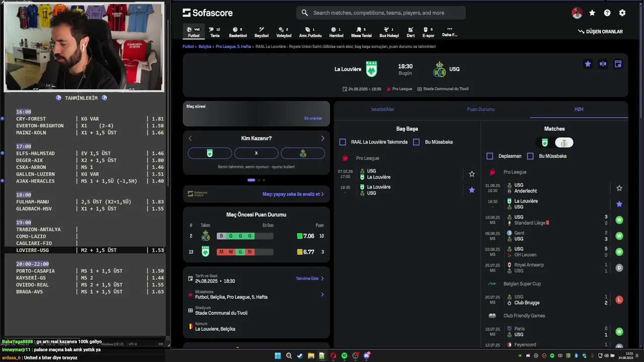Click Pro League, 5. Hafta breadcrumb

pos(233,46)
